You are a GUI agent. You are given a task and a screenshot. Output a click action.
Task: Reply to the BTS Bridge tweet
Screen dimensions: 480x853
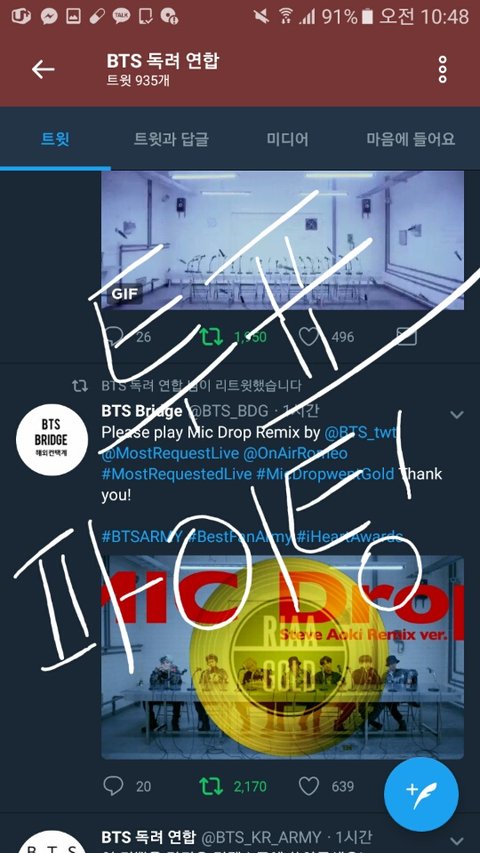[x=113, y=786]
